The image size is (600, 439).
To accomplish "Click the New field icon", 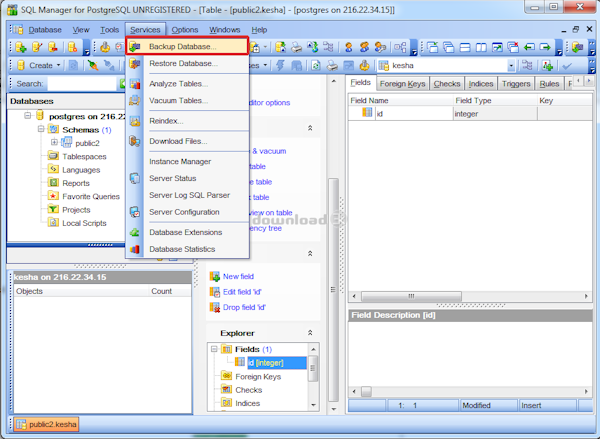I will (214, 276).
